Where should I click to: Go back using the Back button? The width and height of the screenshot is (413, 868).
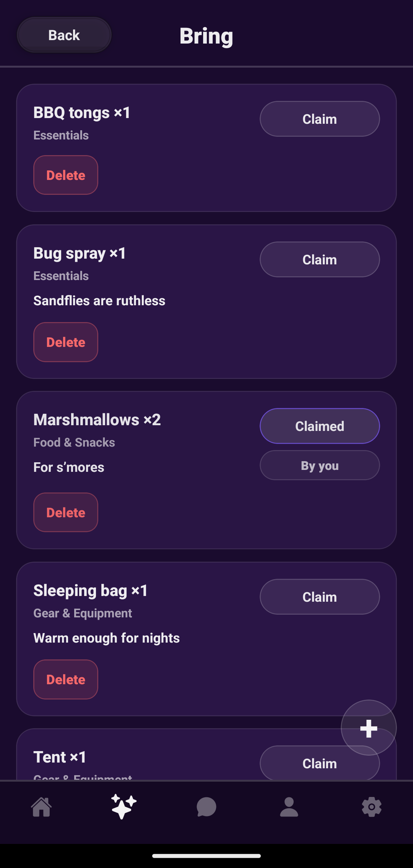pyautogui.click(x=64, y=35)
